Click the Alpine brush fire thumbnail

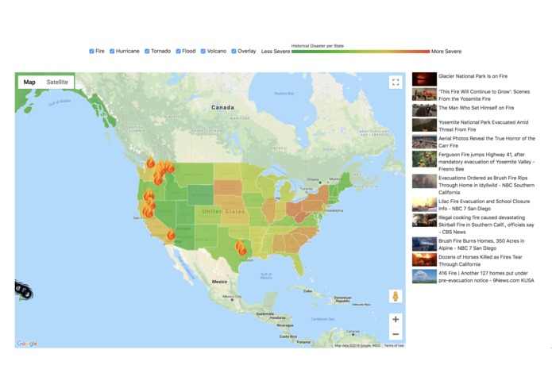coord(424,244)
